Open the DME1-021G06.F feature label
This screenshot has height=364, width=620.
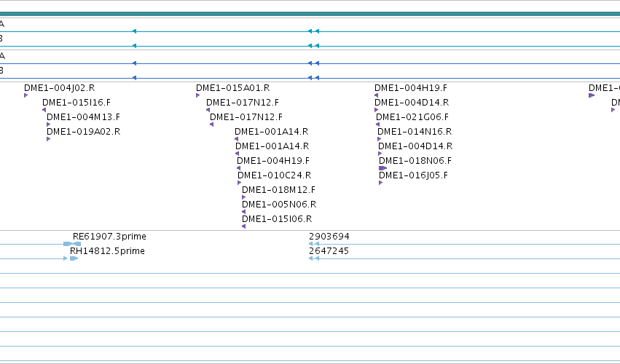pos(412,117)
